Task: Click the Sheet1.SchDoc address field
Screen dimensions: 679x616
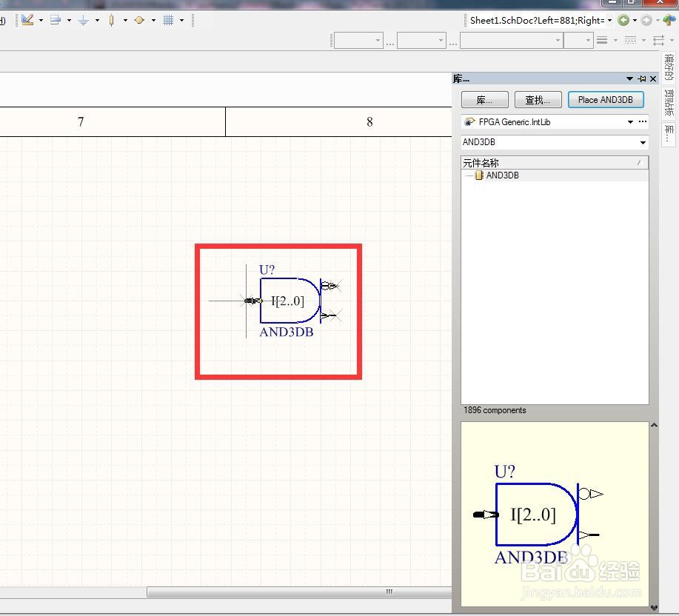Action: coord(537,20)
